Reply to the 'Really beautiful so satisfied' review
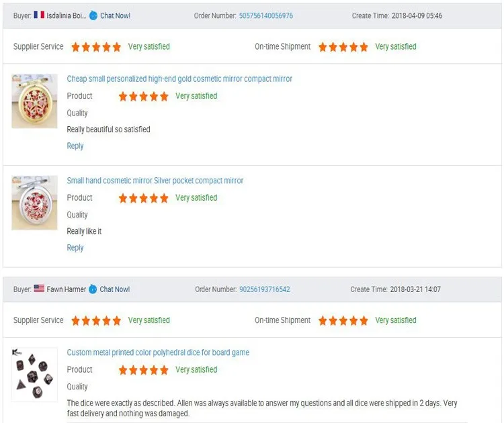This screenshot has width=504, height=423. (75, 146)
